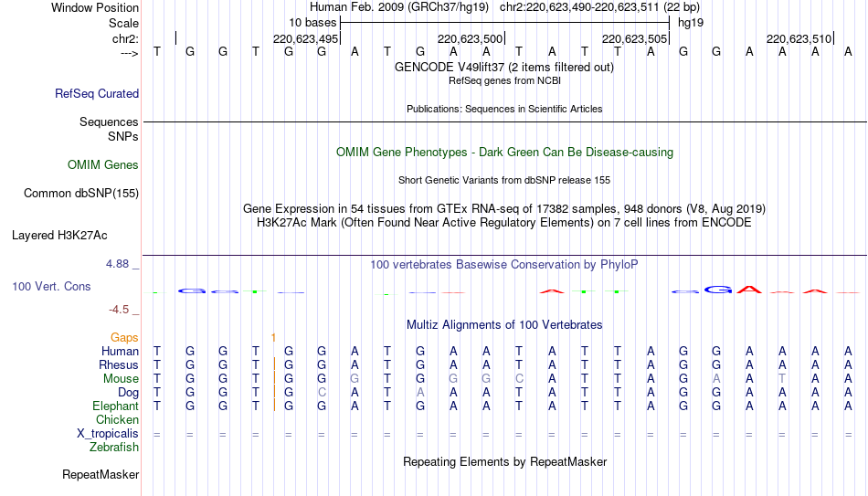Click the RepeatMasker track label
The image size is (868, 496).
click(x=101, y=474)
